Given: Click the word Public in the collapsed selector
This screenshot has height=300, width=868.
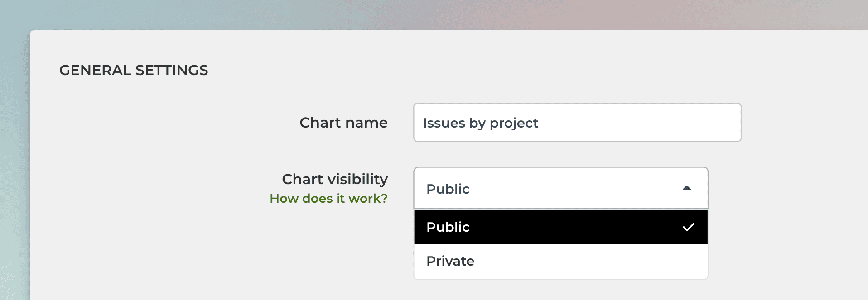Looking at the screenshot, I should click(x=448, y=189).
